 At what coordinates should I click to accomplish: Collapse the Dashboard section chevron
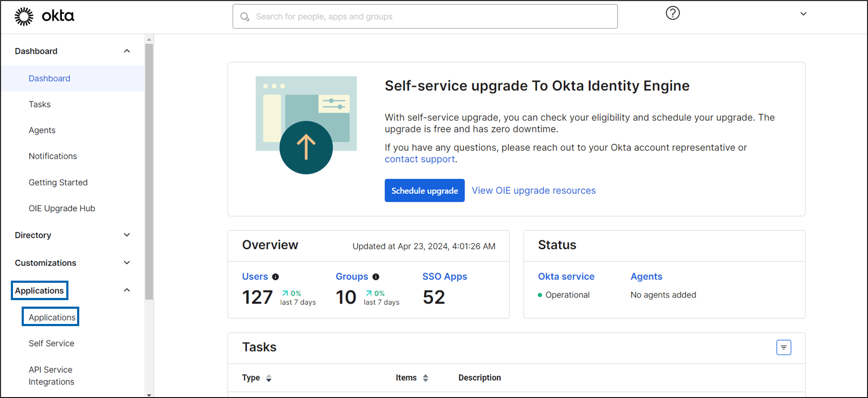(127, 51)
